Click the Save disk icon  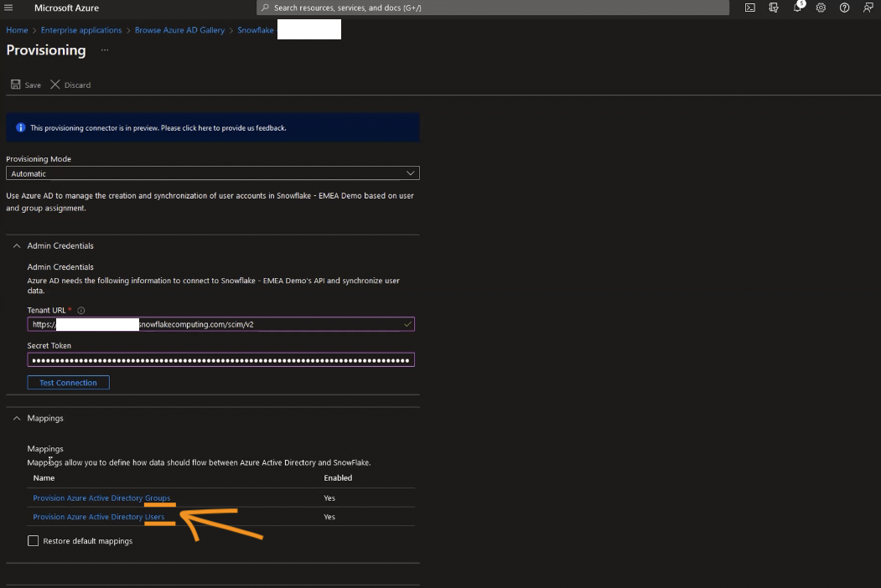pyautogui.click(x=16, y=85)
